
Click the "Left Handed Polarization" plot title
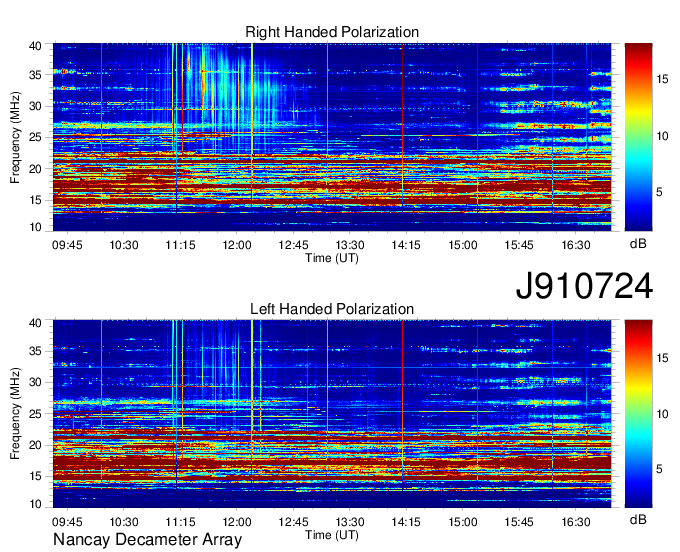(332, 309)
